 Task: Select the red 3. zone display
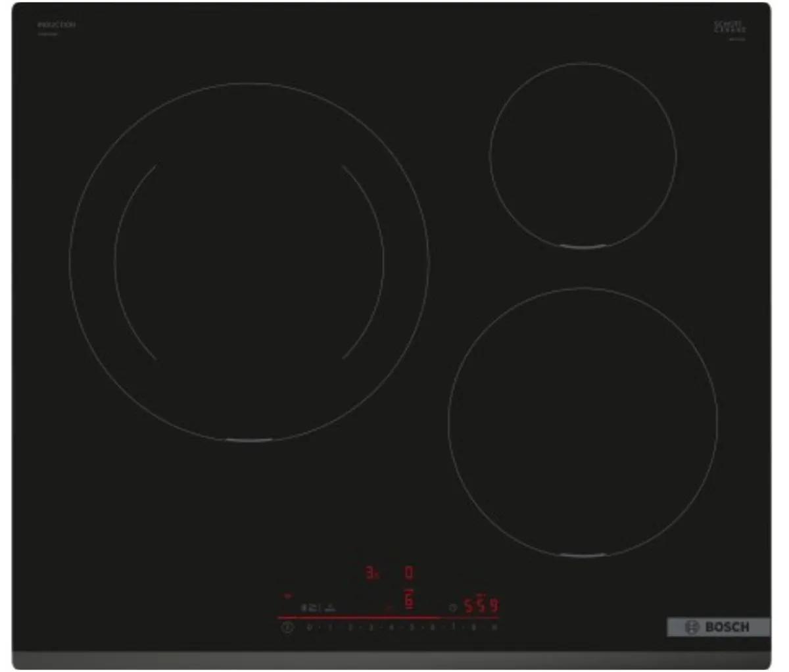tap(372, 573)
